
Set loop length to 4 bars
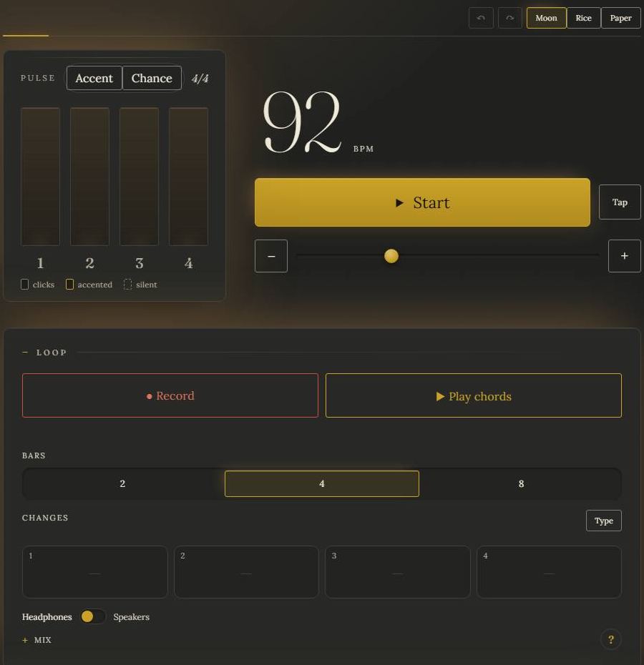[x=321, y=483]
